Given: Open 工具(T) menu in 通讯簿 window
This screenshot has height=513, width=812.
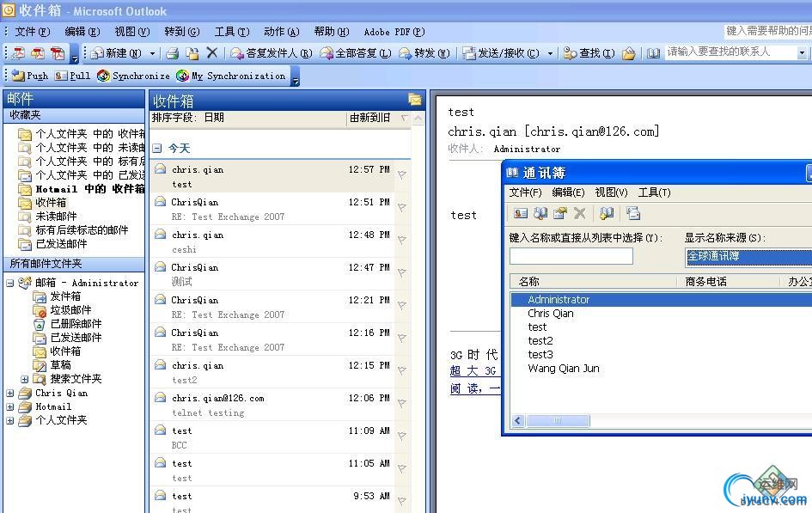Looking at the screenshot, I should click(654, 192).
